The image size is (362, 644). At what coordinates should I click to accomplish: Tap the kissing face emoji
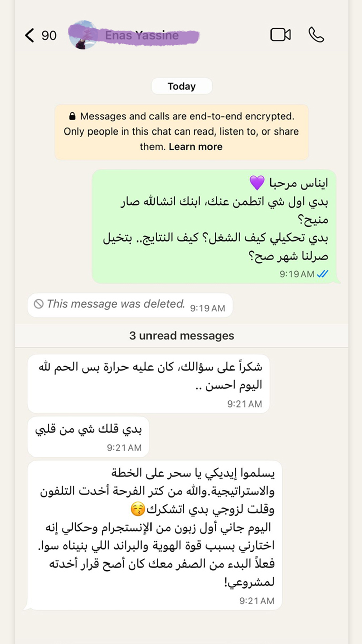[138, 509]
